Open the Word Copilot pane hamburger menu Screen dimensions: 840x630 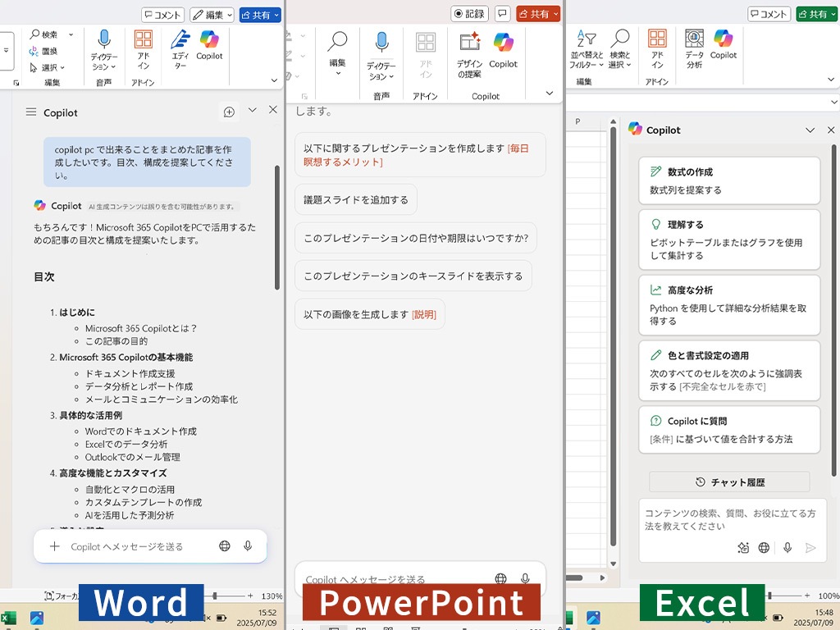click(31, 112)
